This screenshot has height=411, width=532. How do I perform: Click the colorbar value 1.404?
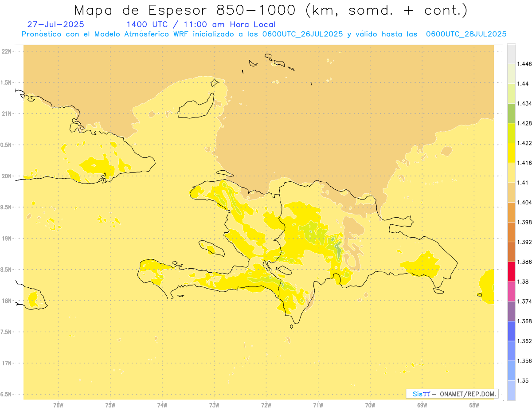[525, 203]
